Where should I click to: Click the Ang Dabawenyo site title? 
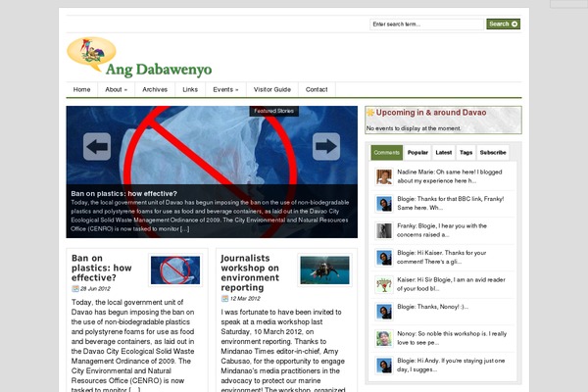pyautogui.click(x=159, y=70)
